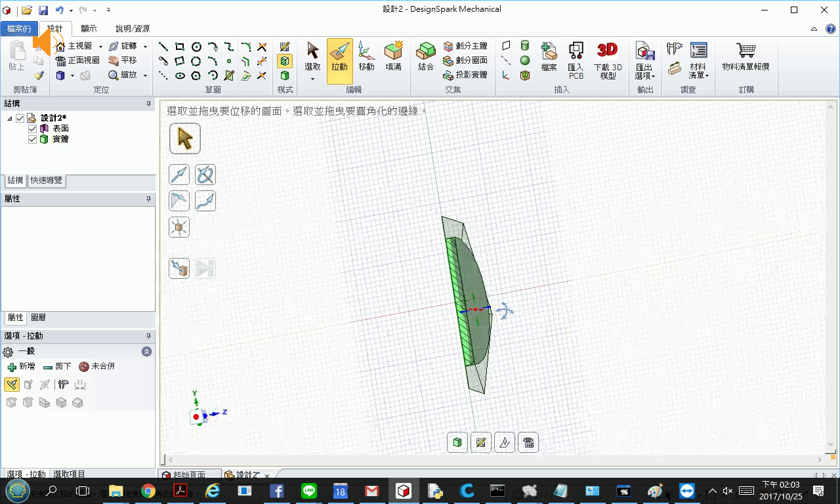Switch to the 選取項目 tab

pos(69,474)
